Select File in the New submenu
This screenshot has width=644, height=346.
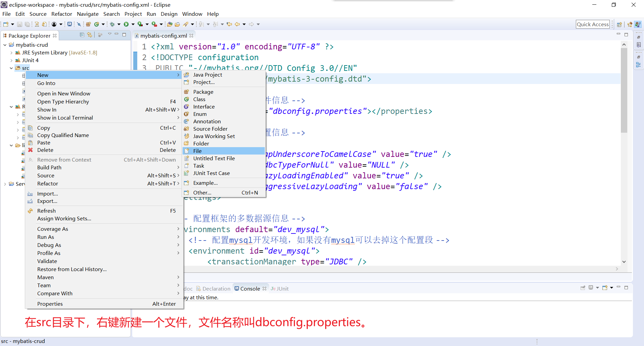(x=224, y=151)
